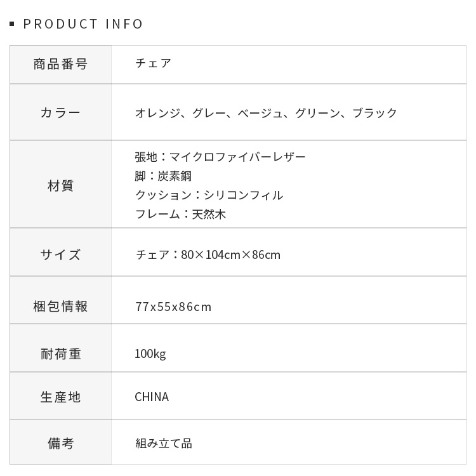Viewport: 476px width, 476px height.
Task: Select the 耐荷重 label cell
Action: (x=60, y=354)
